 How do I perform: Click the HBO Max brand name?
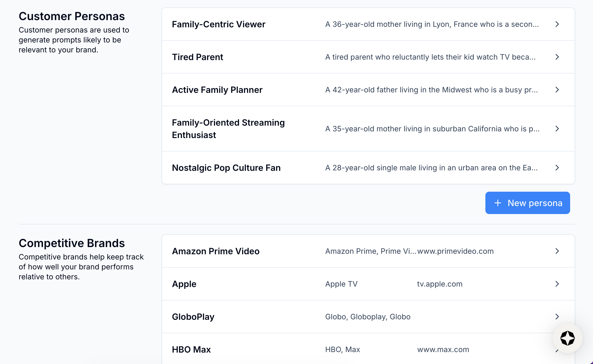coord(191,349)
